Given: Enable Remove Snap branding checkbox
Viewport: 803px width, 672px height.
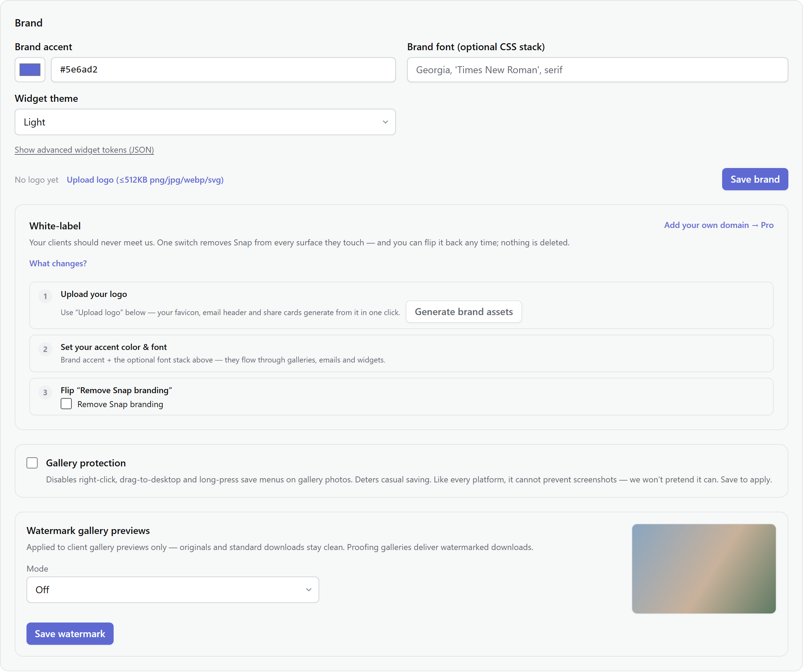Looking at the screenshot, I should [x=66, y=404].
